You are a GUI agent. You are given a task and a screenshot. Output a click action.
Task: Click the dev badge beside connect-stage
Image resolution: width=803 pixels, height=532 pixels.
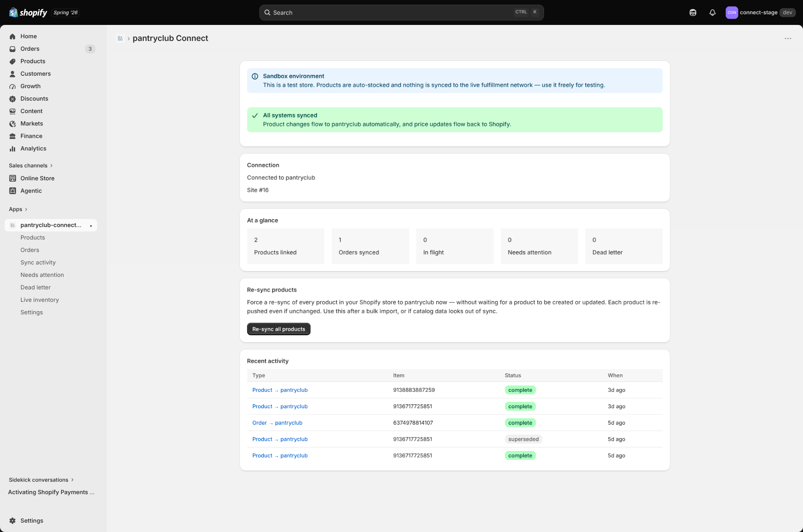click(787, 12)
